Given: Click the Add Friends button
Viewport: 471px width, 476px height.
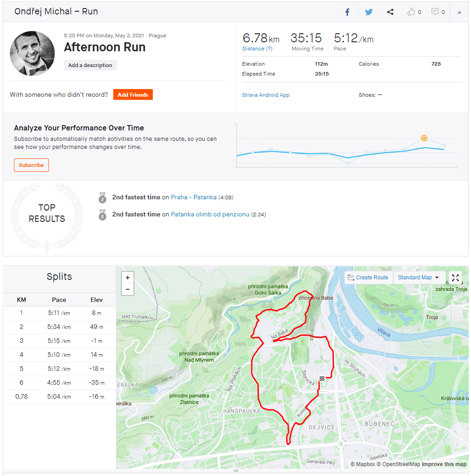Looking at the screenshot, I should [x=133, y=94].
